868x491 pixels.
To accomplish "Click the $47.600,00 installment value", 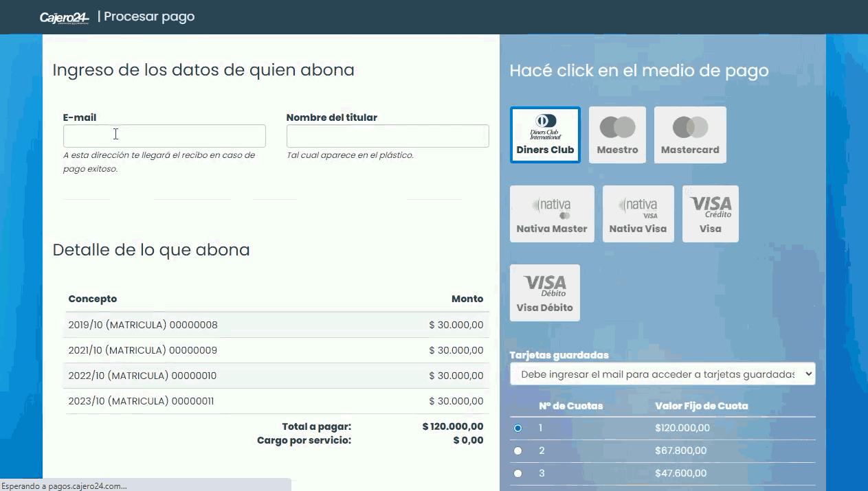I will (680, 473).
